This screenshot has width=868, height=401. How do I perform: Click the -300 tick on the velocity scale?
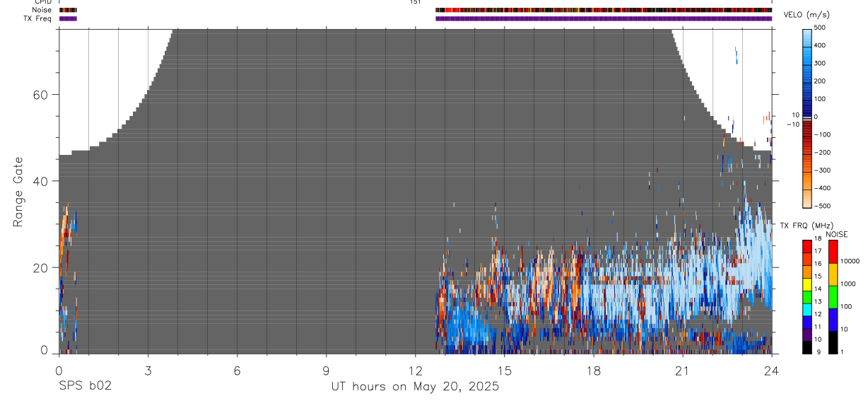822,170
